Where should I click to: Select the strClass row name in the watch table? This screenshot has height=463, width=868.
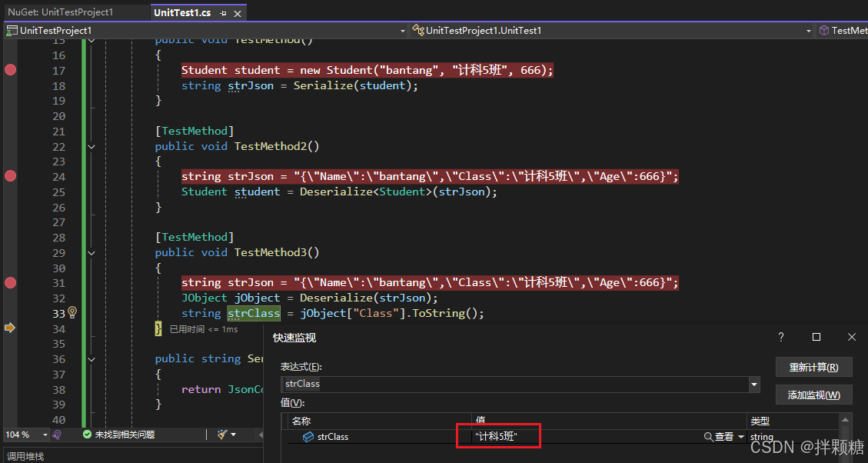point(333,437)
